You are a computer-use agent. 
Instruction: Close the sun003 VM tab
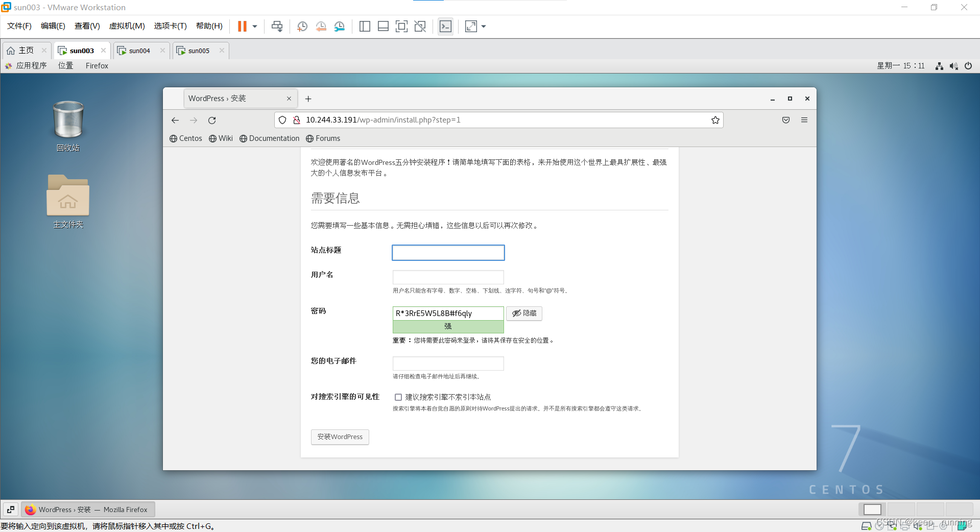[x=104, y=51]
